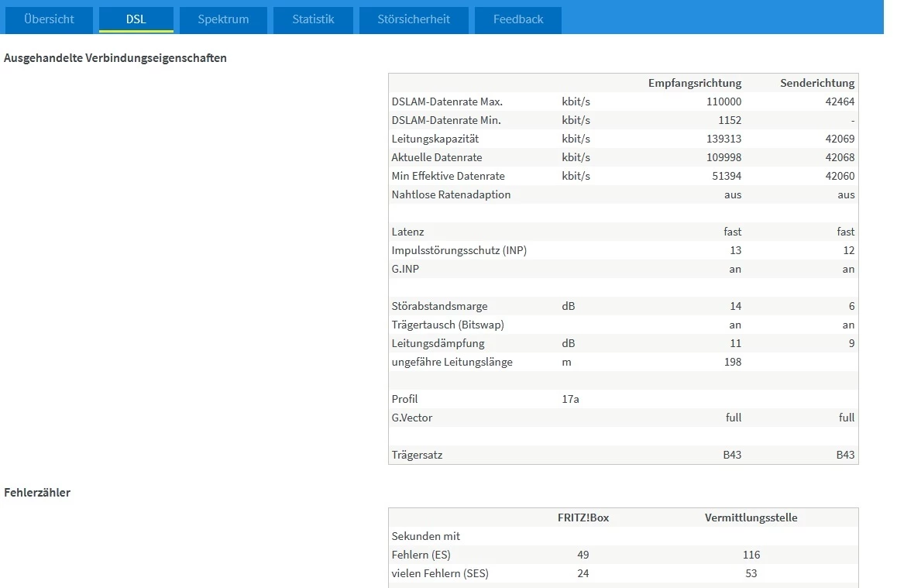This screenshot has width=897, height=588.
Task: Click the Störabstandsmarge row label
Action: coord(439,306)
